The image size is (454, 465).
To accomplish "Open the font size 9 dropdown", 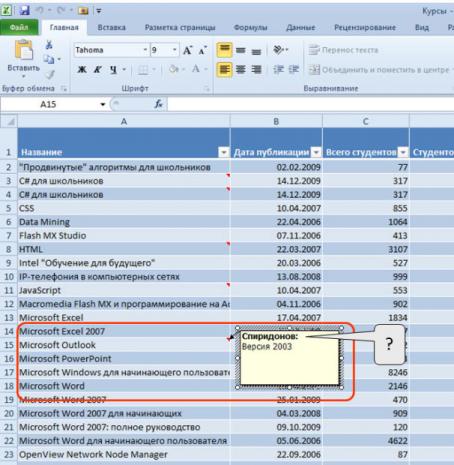I will pos(175,50).
